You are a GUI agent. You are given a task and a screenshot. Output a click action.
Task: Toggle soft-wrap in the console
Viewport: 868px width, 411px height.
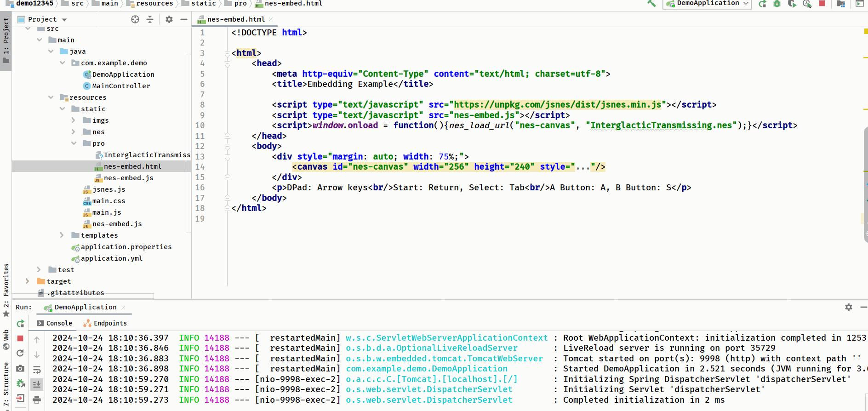pyautogui.click(x=37, y=370)
